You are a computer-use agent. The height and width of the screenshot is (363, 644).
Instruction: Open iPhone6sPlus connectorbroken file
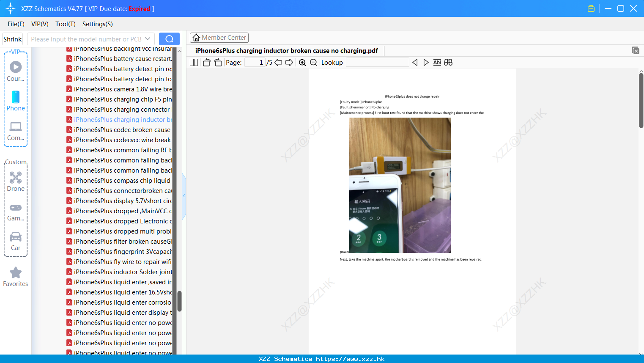pos(119,191)
